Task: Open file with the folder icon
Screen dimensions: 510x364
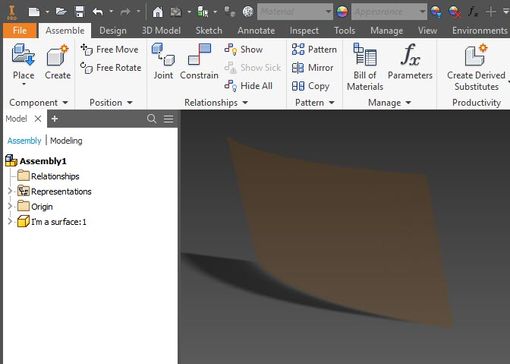Action: pyautogui.click(x=61, y=12)
